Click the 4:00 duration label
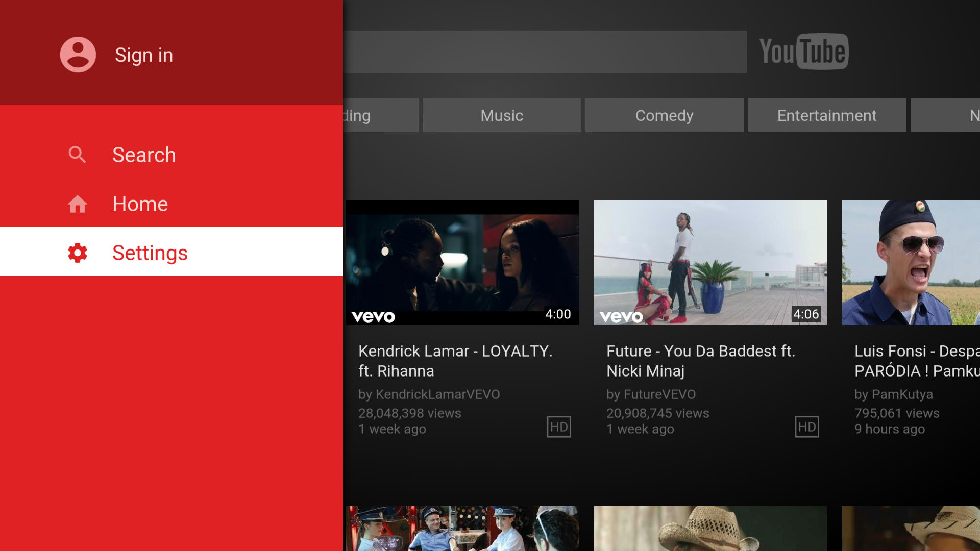 558,314
